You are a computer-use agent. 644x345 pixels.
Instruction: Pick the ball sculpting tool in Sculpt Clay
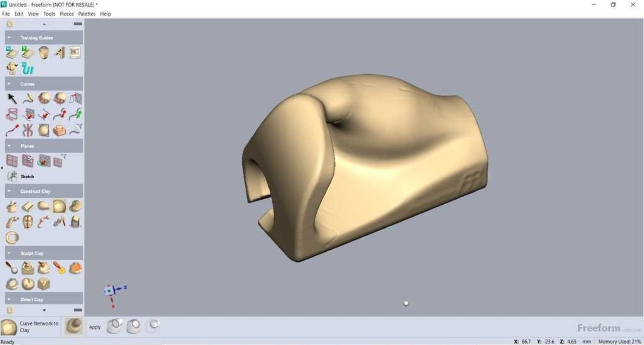[x=12, y=268]
